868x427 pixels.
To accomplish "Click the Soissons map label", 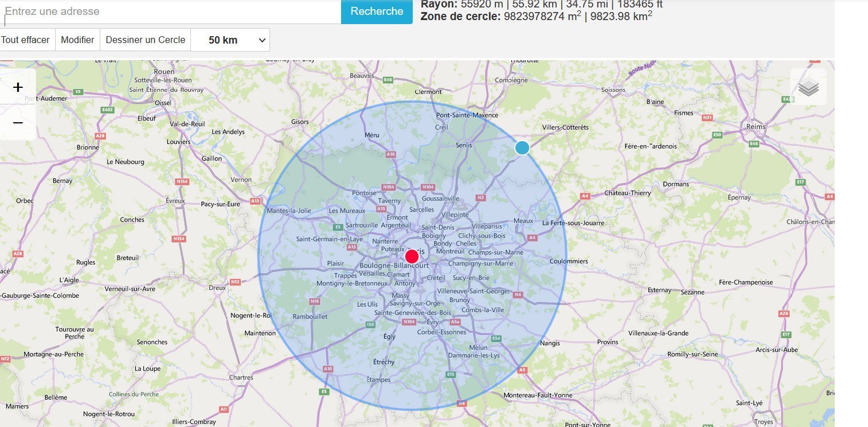I will [x=613, y=90].
